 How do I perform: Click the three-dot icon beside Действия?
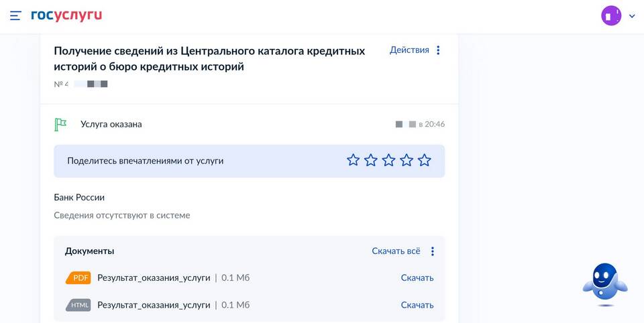click(x=438, y=50)
